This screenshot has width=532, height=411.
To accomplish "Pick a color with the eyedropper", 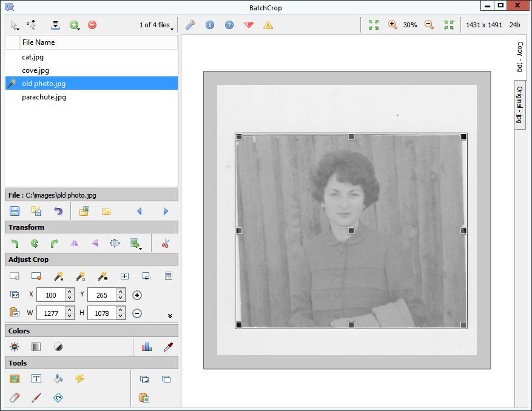I will (x=168, y=347).
